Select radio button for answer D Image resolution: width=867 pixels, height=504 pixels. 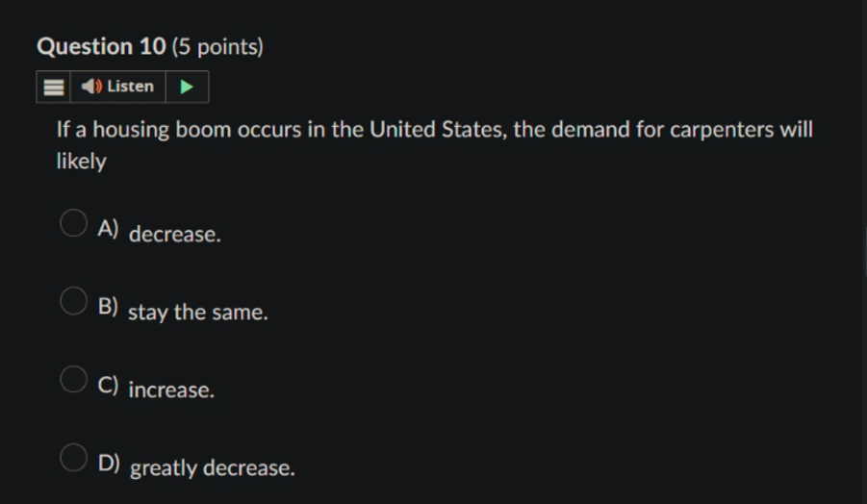tap(73, 458)
